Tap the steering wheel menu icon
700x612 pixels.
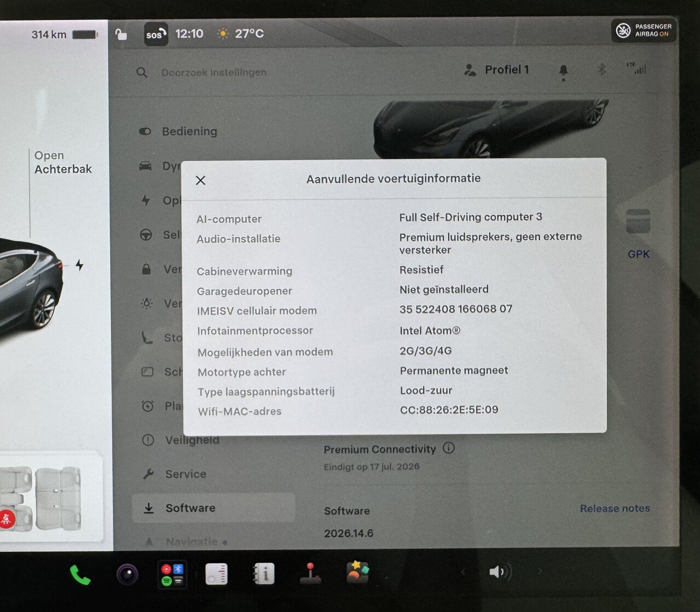146,235
